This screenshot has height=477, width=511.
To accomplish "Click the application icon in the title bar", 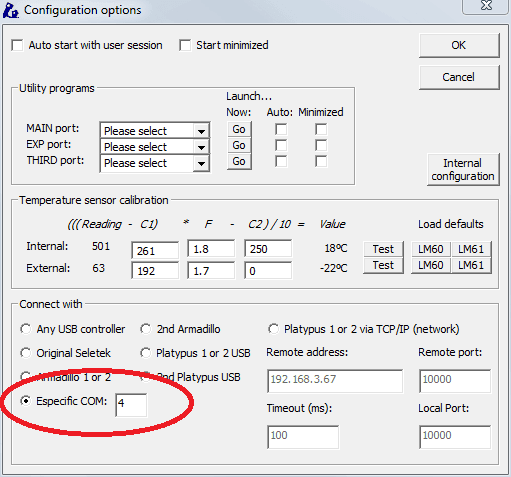I will pos(11,10).
